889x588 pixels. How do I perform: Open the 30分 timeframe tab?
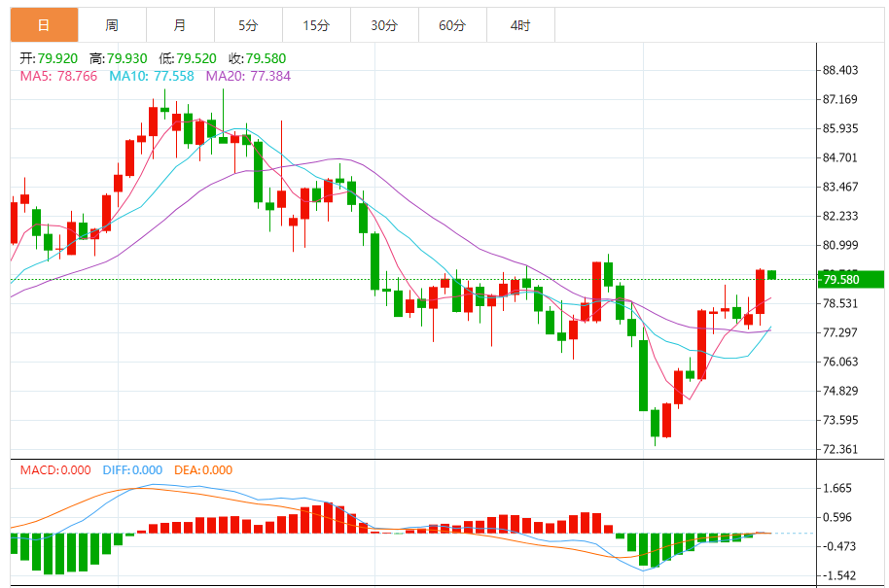click(x=384, y=25)
